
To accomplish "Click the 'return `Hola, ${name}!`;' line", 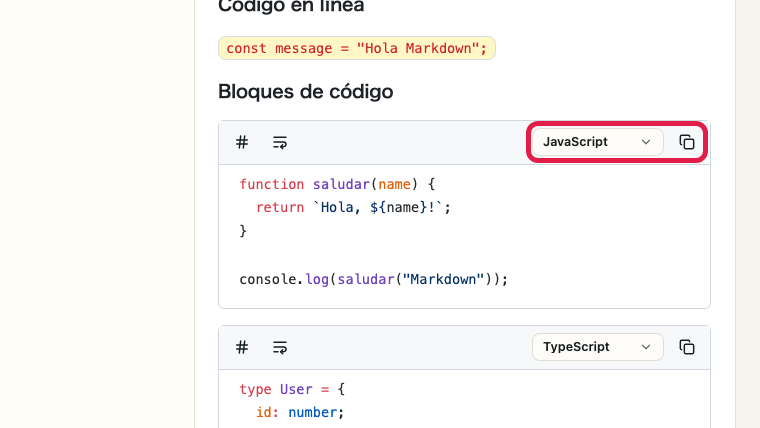I will 353,207.
